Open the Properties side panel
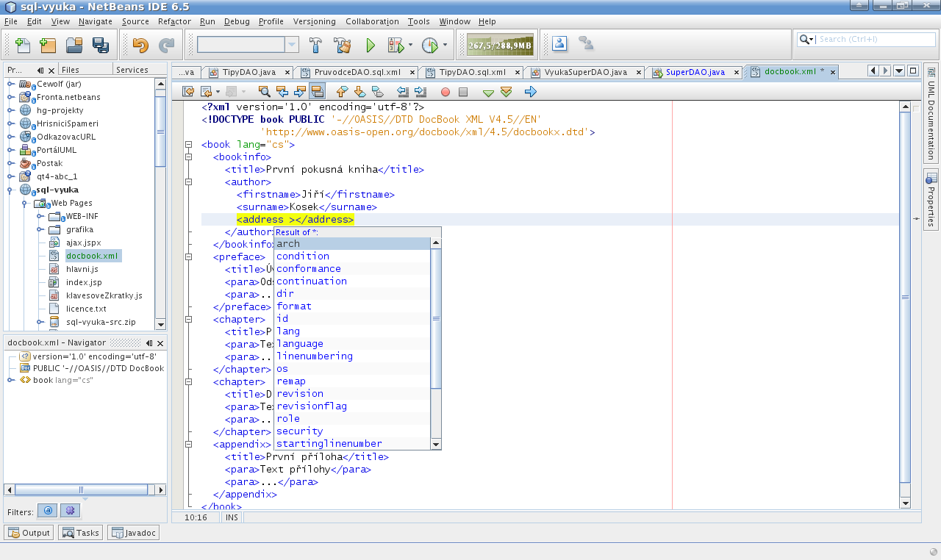 pyautogui.click(x=931, y=199)
